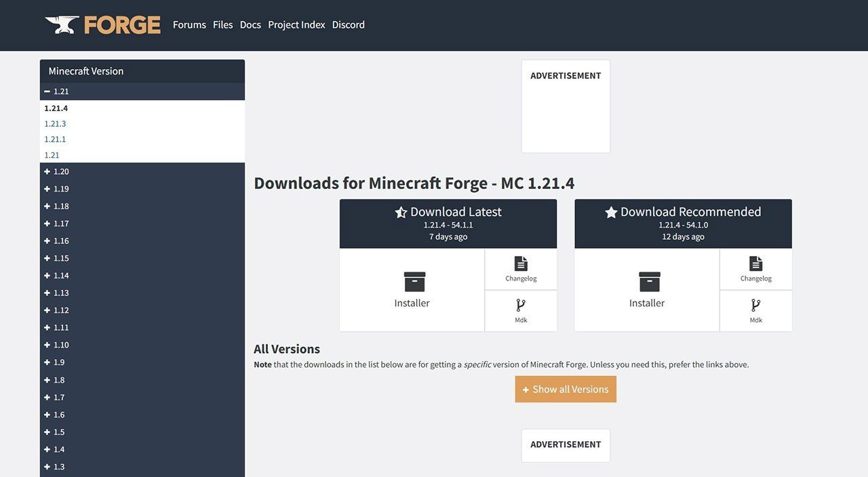Click the '7 days ago' text

click(448, 237)
